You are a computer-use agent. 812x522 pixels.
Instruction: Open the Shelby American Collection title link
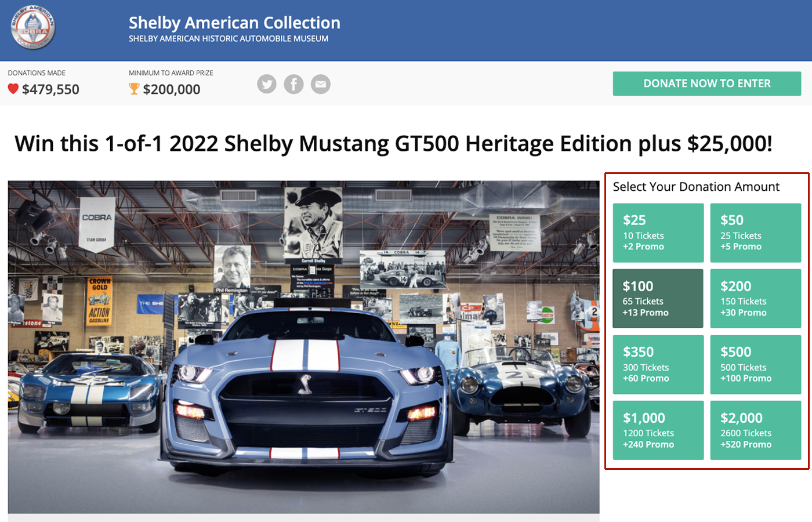coord(234,23)
